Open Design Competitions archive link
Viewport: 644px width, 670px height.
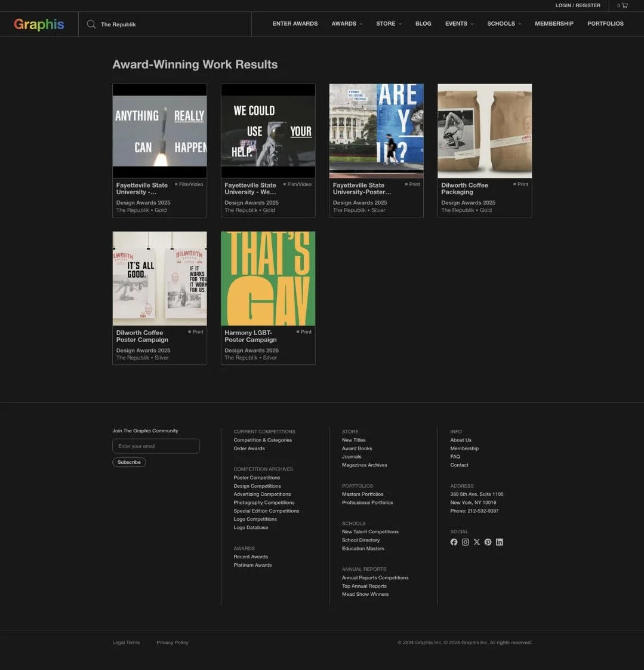click(257, 486)
